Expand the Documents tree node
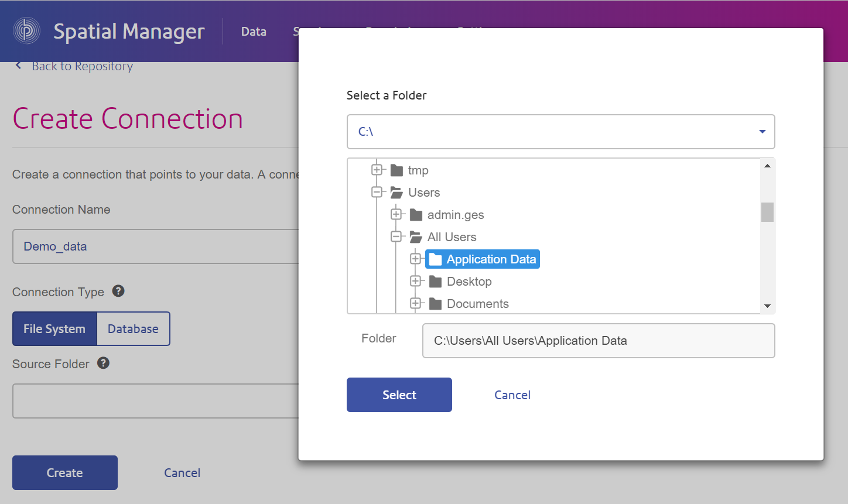The width and height of the screenshot is (848, 504). (x=416, y=303)
